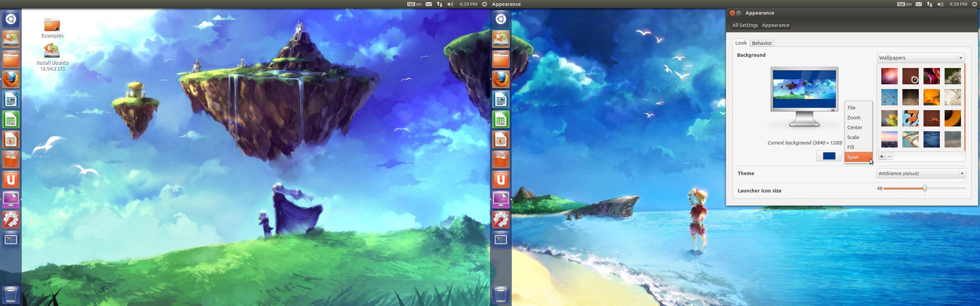Switch to the Behavior tab
This screenshot has height=306, width=980.
pos(762,43)
